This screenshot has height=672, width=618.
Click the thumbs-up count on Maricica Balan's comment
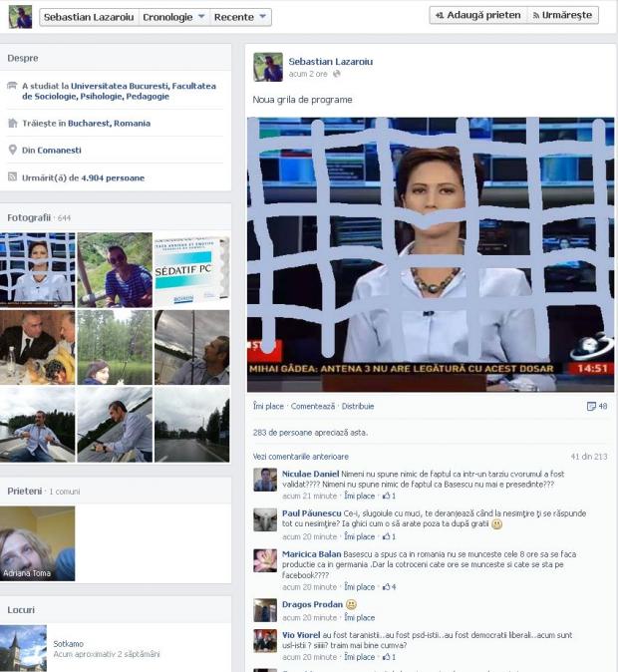[x=391, y=587]
